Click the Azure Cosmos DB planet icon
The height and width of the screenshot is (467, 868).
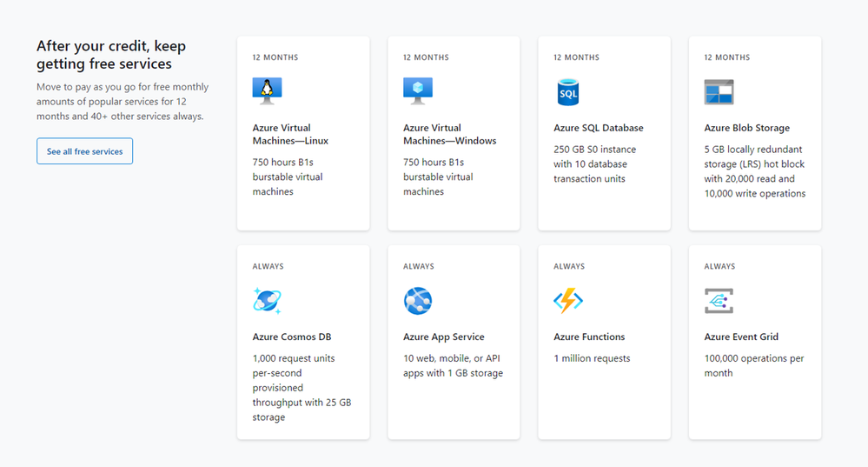267,301
